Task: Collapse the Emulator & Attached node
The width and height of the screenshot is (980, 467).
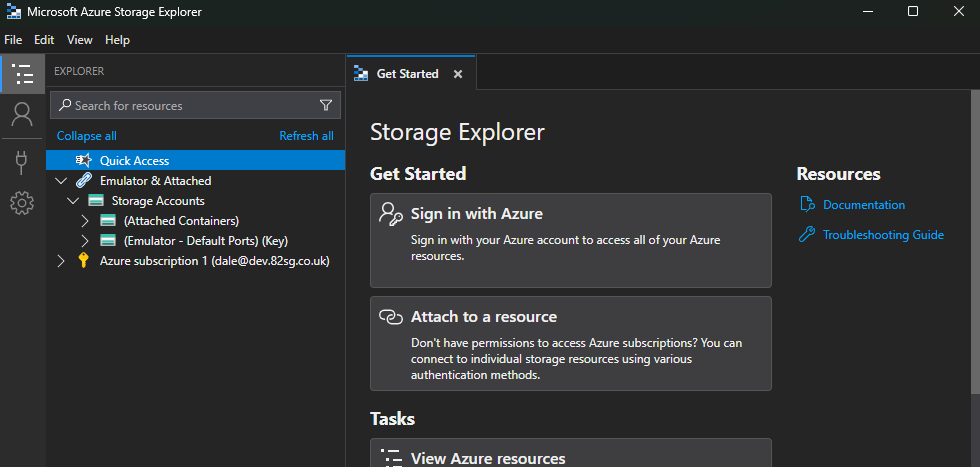Action: (61, 181)
